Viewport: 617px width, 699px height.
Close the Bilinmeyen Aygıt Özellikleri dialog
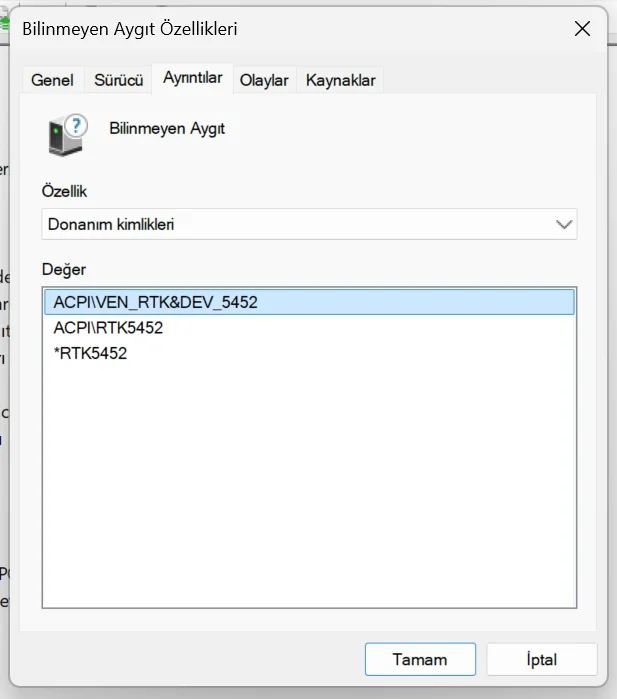pyautogui.click(x=582, y=29)
